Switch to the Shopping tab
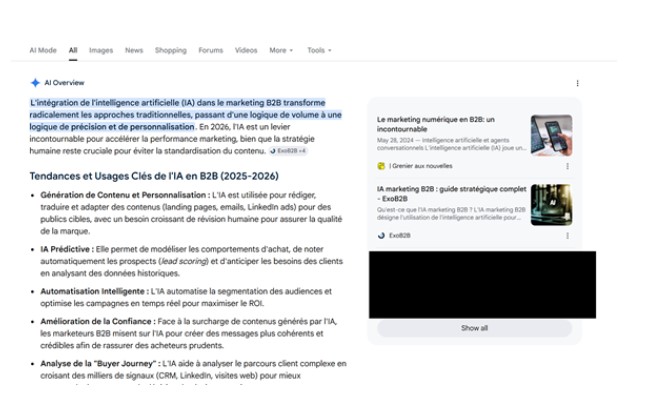Screen dimensions: 665x415 (170, 50)
